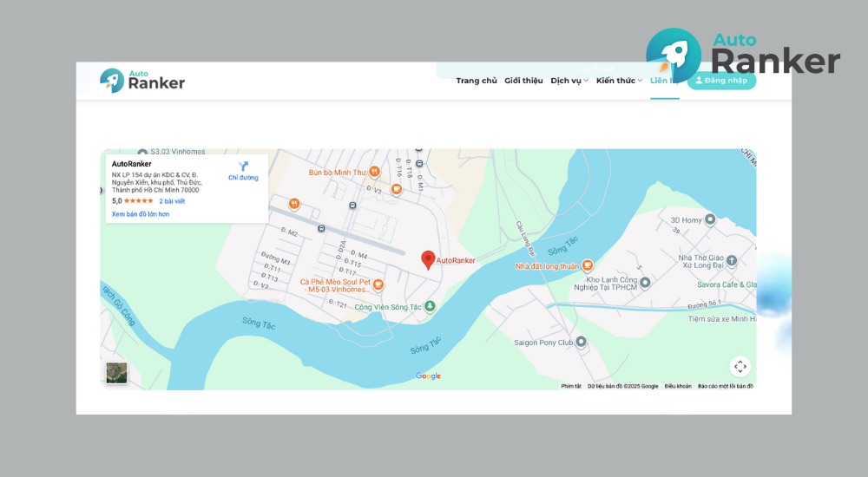Select the 3D Homy map marker
The width and height of the screenshot is (868, 477).
710,219
